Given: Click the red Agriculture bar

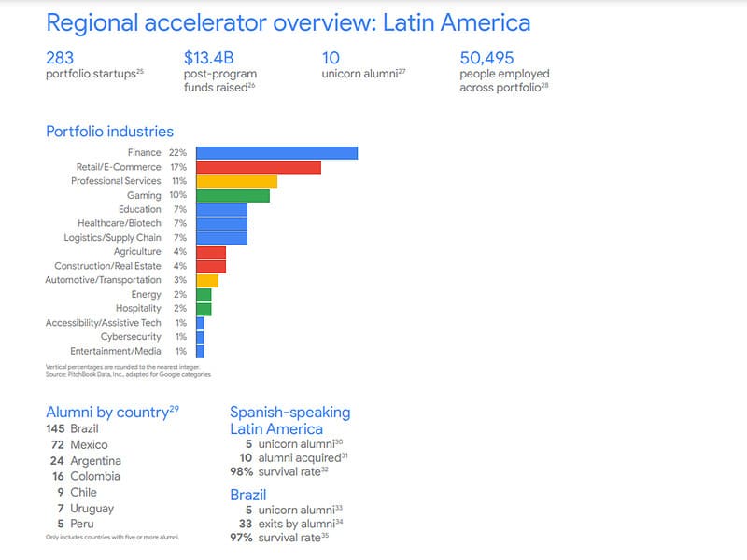Looking at the screenshot, I should coord(211,252).
